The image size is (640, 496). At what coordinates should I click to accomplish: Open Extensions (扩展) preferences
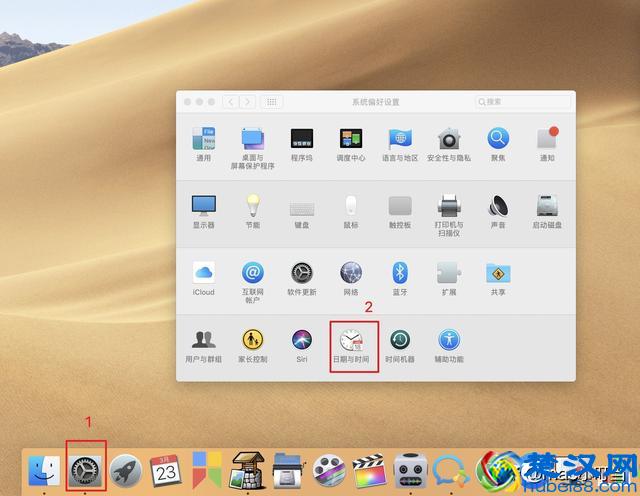[x=449, y=278]
